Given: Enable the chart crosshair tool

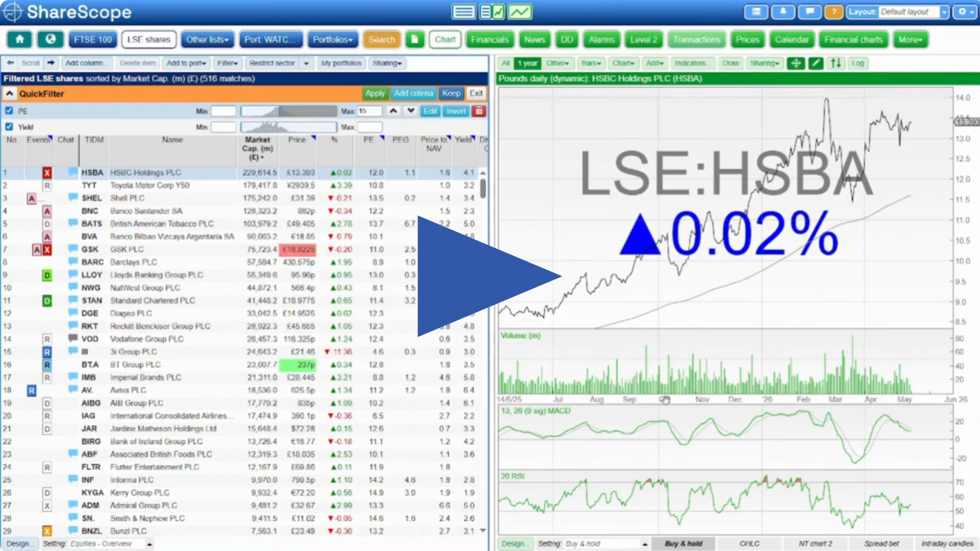Looking at the screenshot, I should point(796,63).
